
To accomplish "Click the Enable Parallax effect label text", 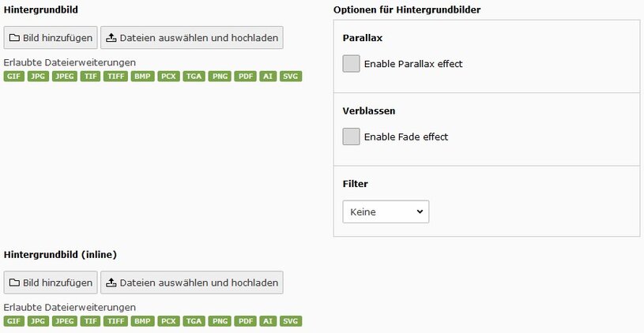I will [413, 64].
